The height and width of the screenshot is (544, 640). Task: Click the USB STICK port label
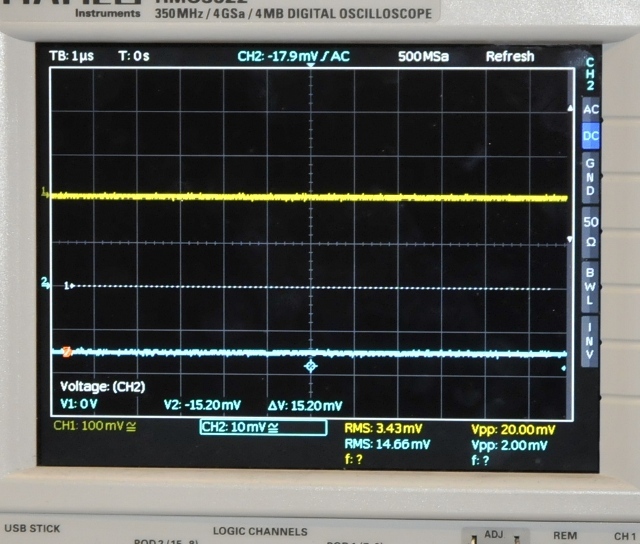tap(32, 528)
